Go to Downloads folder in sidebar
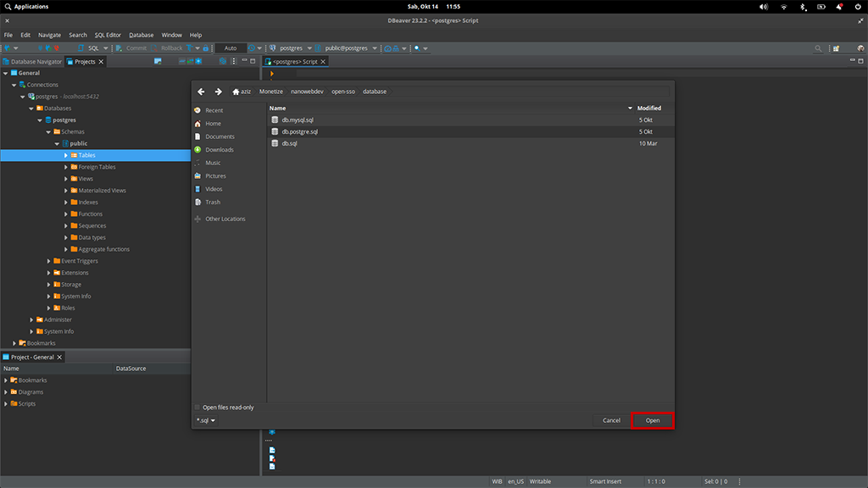Viewport: 868px width, 488px height. 219,150
